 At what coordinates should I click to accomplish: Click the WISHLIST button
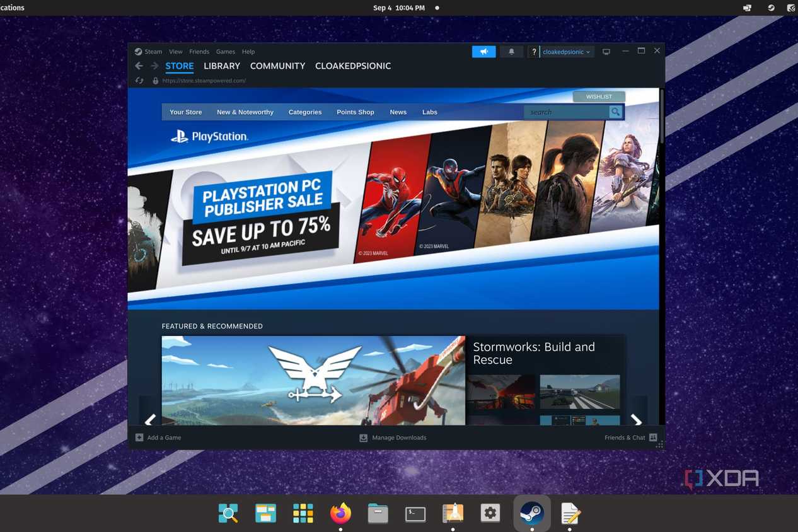coord(599,96)
